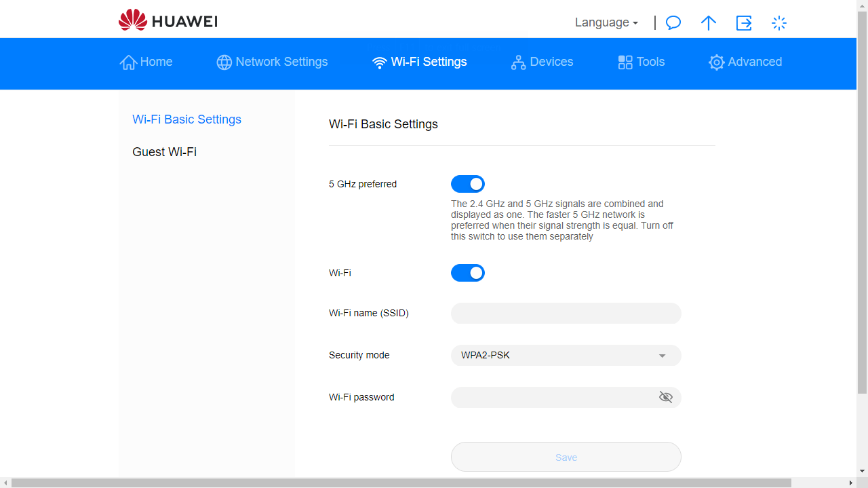Select the Home navigation icon
868x488 pixels.
click(x=128, y=62)
